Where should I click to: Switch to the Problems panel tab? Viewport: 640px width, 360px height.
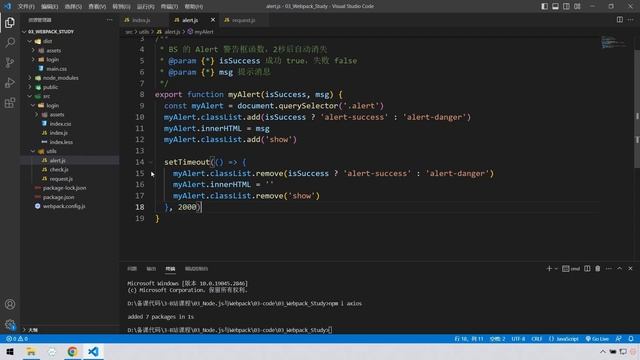pos(132,269)
